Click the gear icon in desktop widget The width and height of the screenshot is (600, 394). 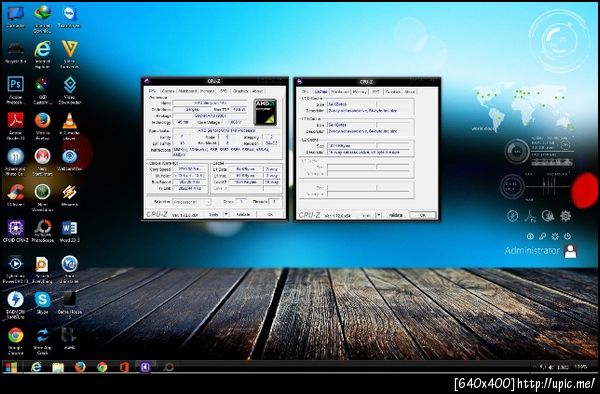click(565, 216)
